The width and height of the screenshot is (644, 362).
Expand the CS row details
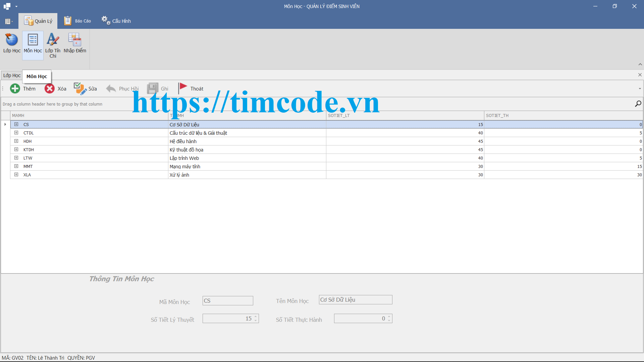pyautogui.click(x=16, y=124)
